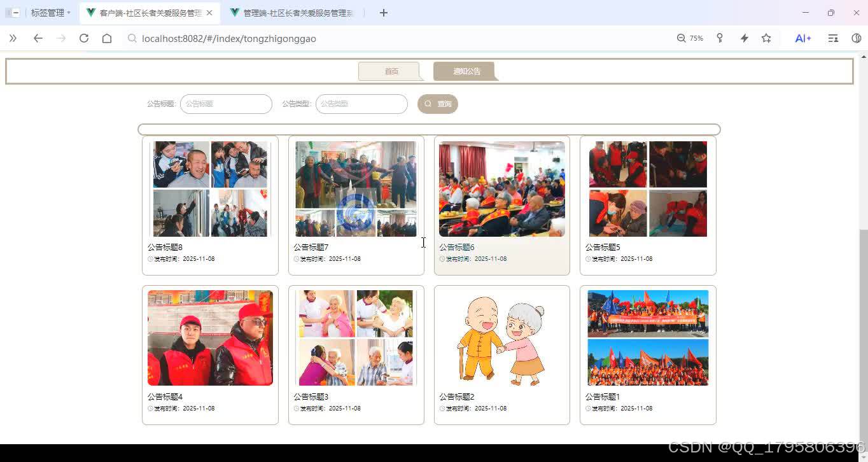Open 公告标题4 image thumbnail

point(210,338)
